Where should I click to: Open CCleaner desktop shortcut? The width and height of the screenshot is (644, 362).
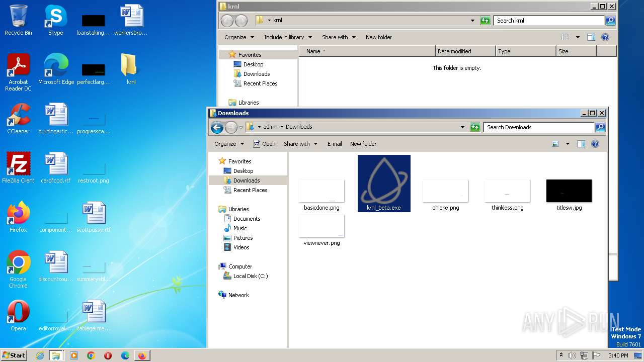18,119
